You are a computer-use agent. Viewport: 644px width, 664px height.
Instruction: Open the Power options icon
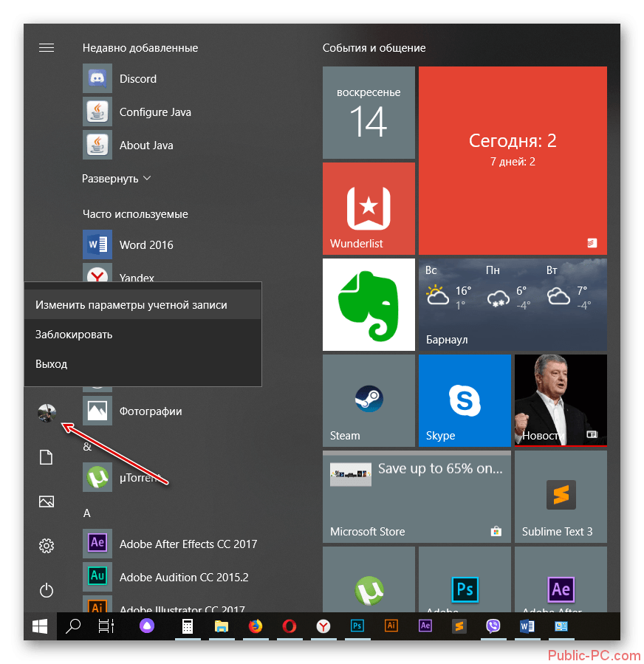(x=47, y=590)
